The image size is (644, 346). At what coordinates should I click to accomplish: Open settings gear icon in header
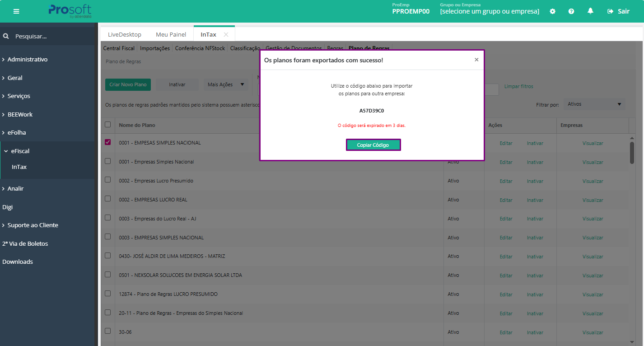point(552,11)
